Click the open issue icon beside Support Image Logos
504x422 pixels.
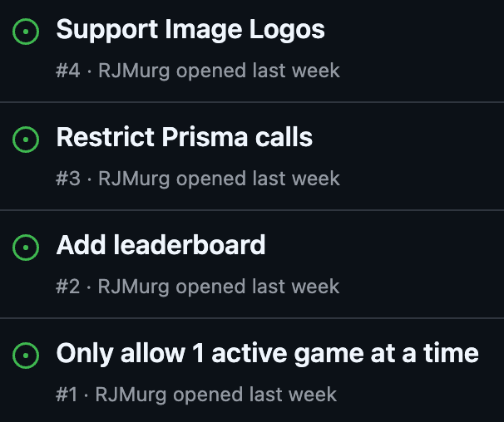coord(27,32)
